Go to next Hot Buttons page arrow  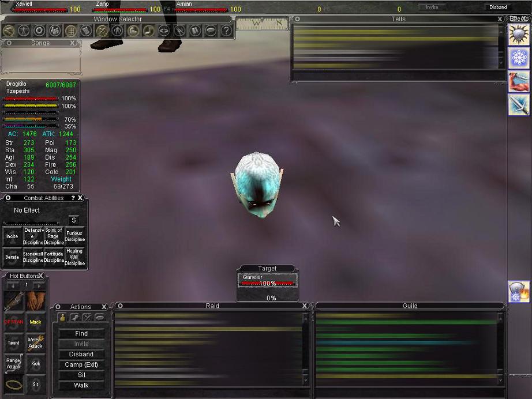tap(38, 285)
